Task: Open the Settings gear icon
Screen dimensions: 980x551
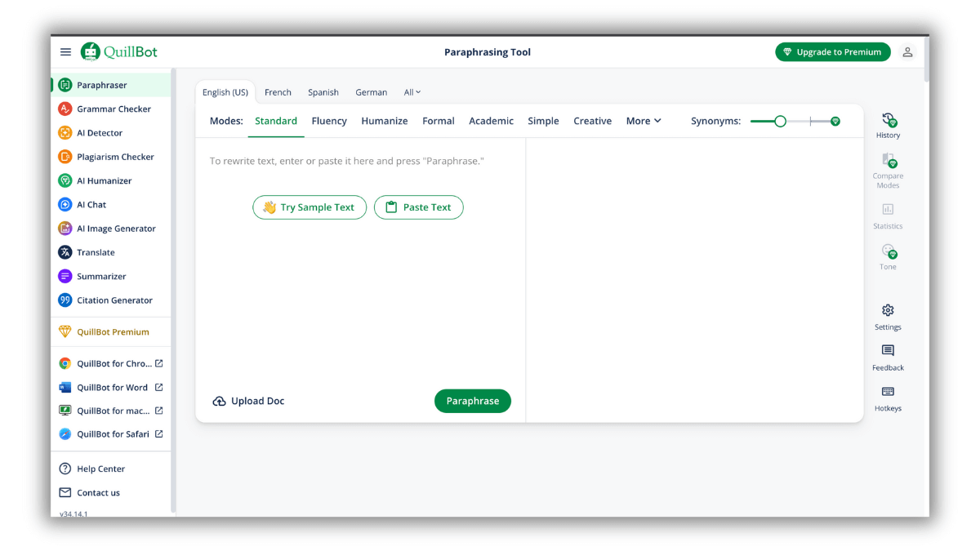Action: [x=888, y=310]
